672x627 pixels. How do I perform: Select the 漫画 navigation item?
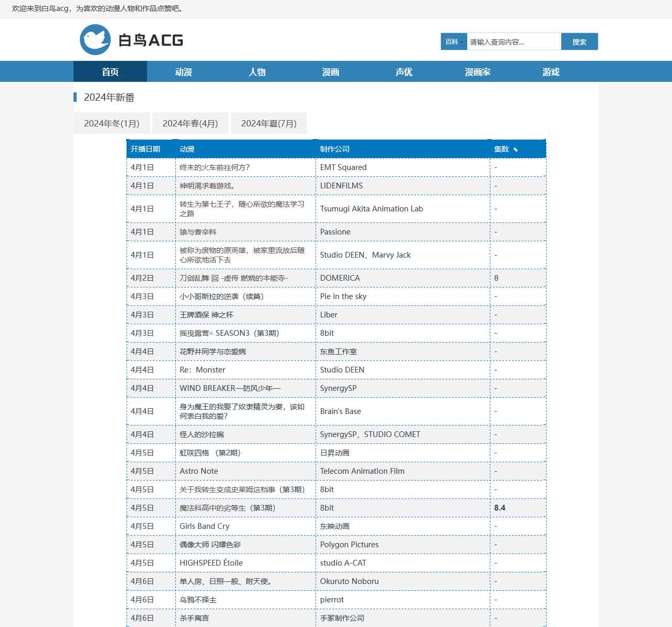coord(330,72)
